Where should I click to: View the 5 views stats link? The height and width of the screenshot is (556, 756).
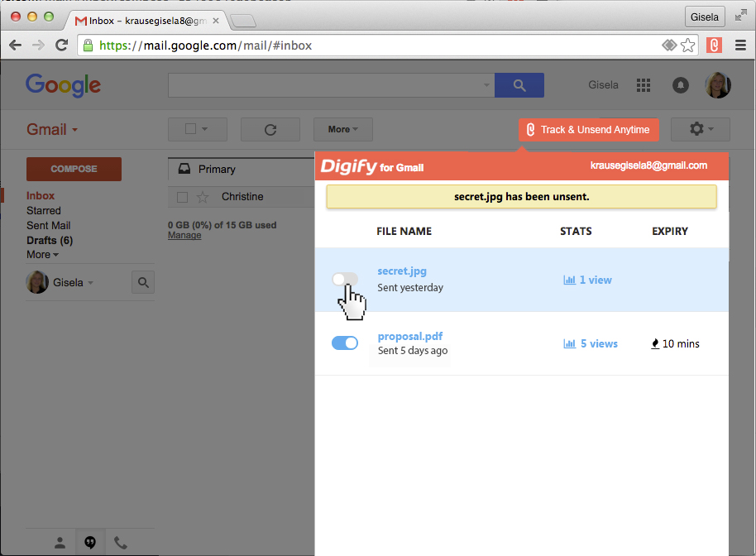[599, 344]
